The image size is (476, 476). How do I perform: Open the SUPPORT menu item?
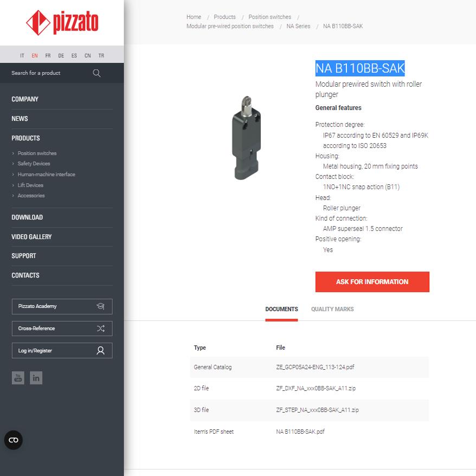click(x=24, y=256)
